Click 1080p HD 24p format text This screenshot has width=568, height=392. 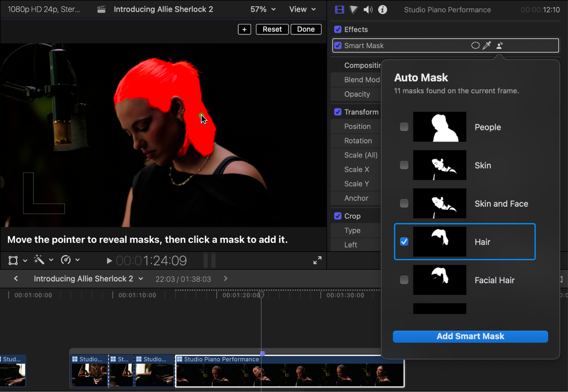point(44,9)
